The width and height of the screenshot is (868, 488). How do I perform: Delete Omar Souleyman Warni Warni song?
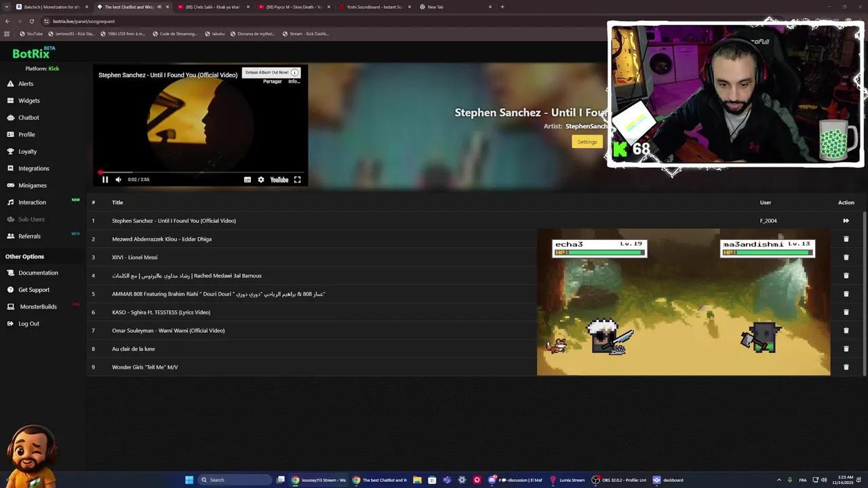(846, 330)
